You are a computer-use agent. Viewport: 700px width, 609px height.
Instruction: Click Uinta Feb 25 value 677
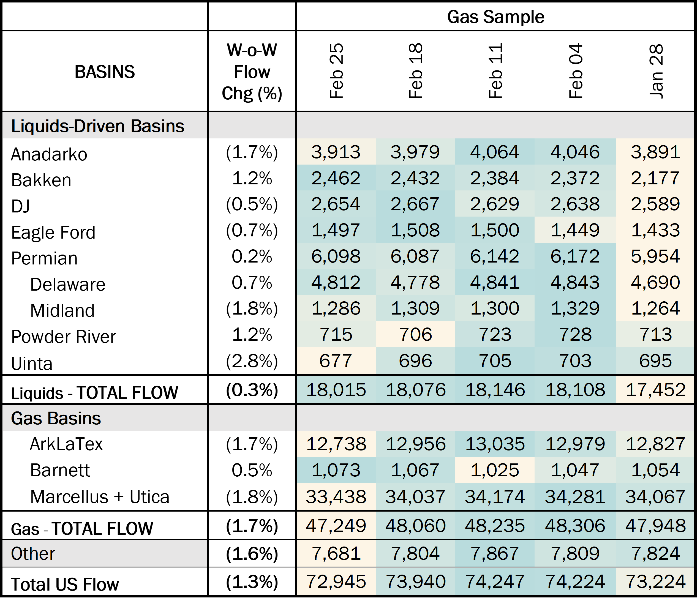tap(336, 361)
